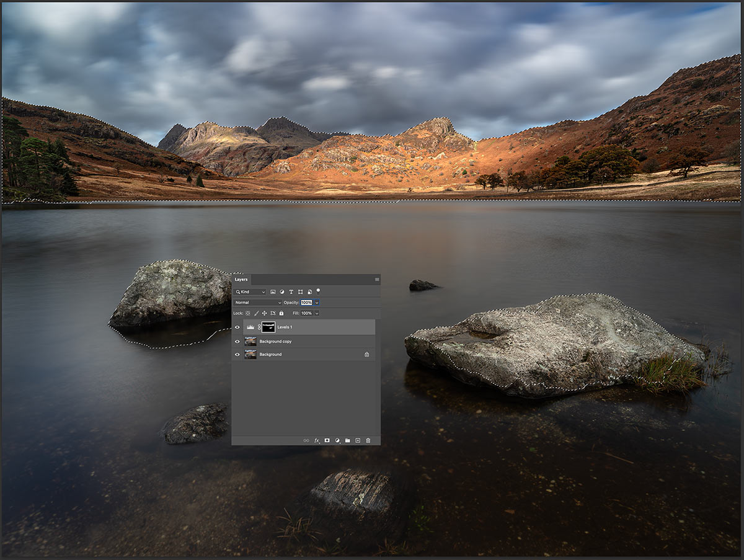Lock position using the move arrows icon
The height and width of the screenshot is (560, 744).
[265, 313]
